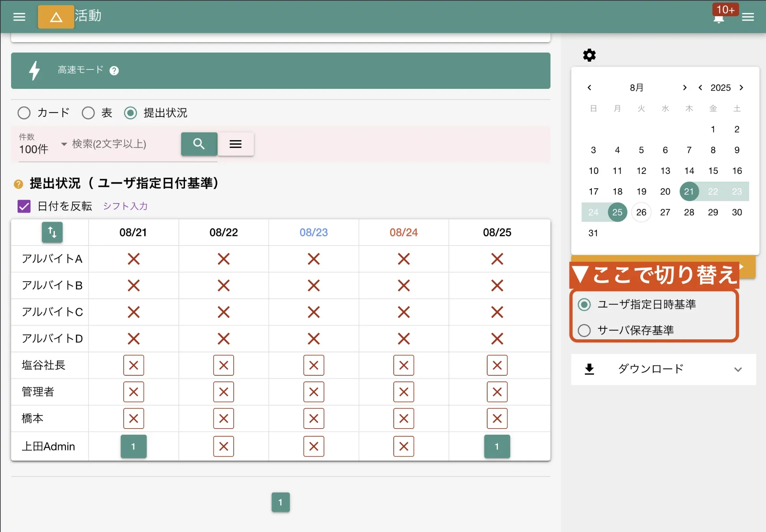Toggle sort order with the table arrows icon
The image size is (766, 532).
coord(52,232)
